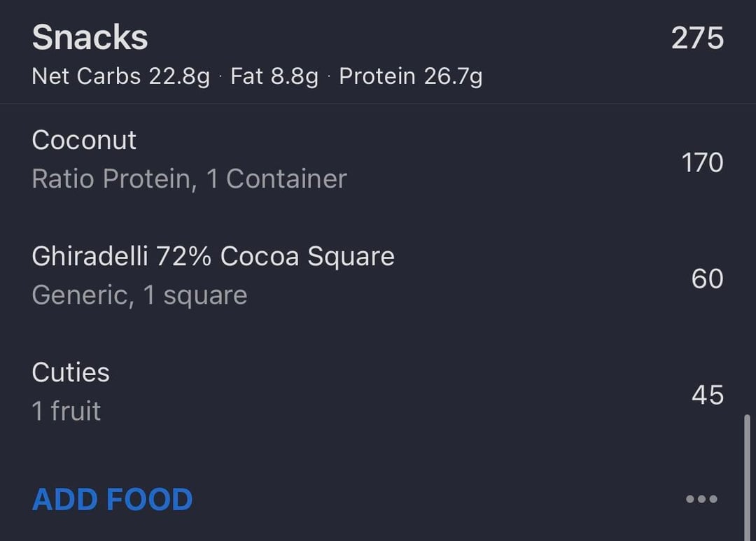Screen dimensions: 756x541
Task: Click the Generic, 1 square serving text
Action: [139, 295]
